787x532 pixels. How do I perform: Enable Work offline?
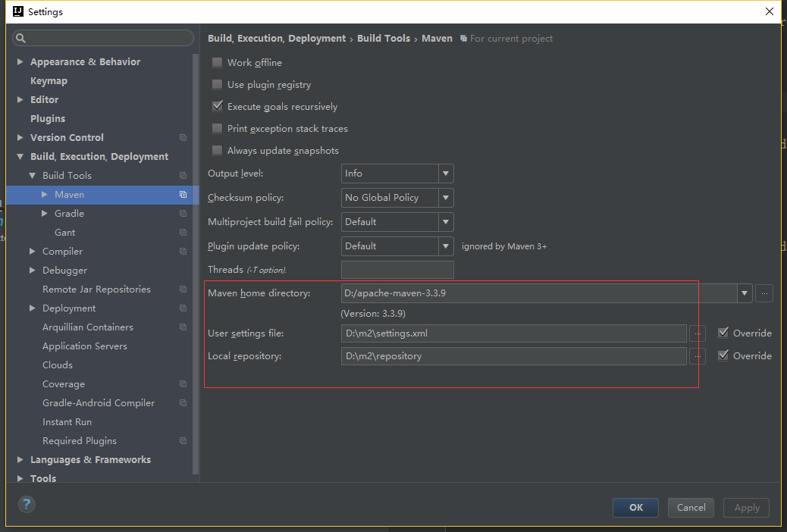217,63
